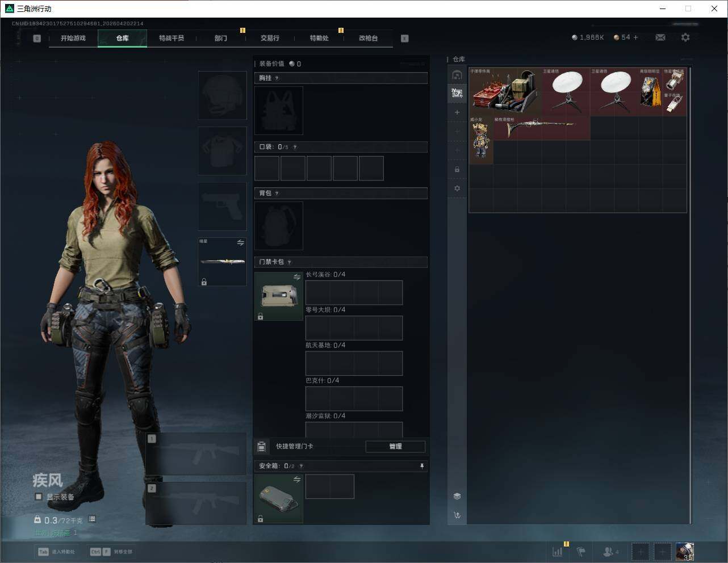Pin the 安全箱 section
The height and width of the screenshot is (563, 728).
[x=422, y=466]
